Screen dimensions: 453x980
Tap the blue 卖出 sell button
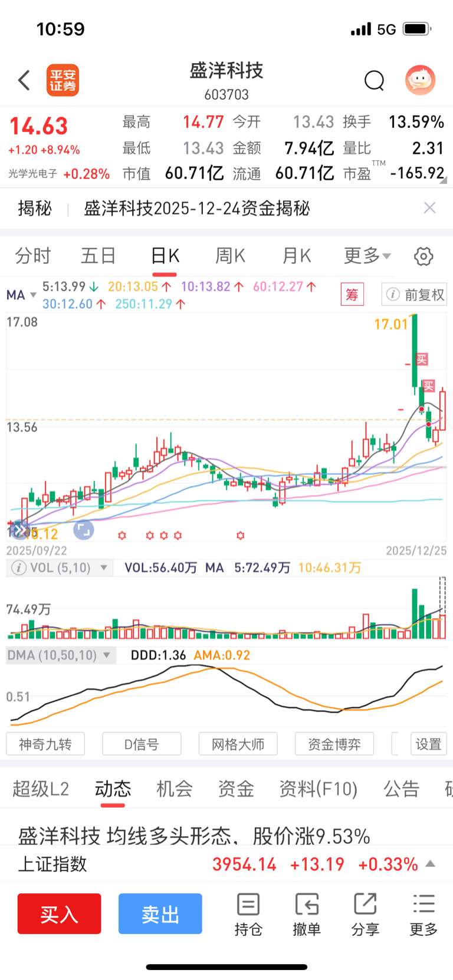[x=160, y=914]
